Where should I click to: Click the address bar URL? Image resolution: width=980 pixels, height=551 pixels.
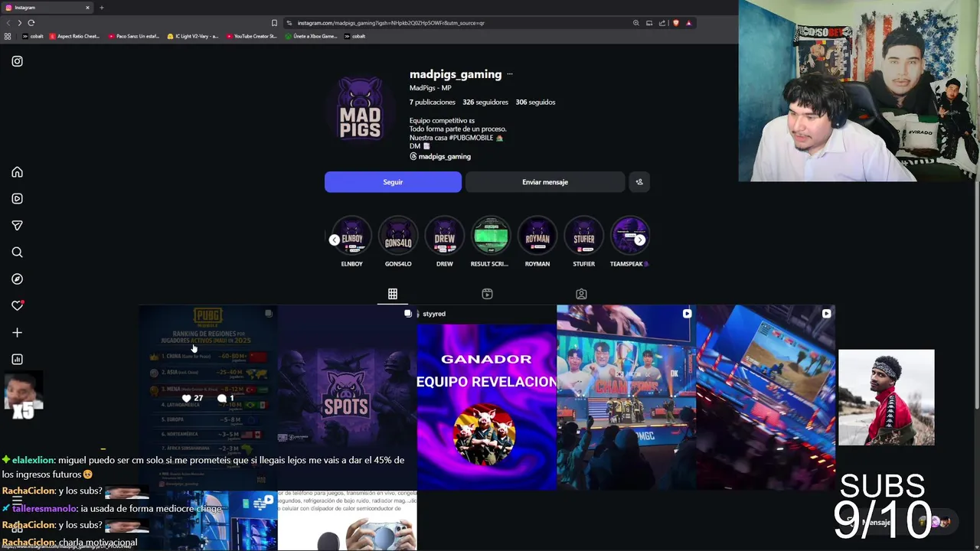point(390,23)
